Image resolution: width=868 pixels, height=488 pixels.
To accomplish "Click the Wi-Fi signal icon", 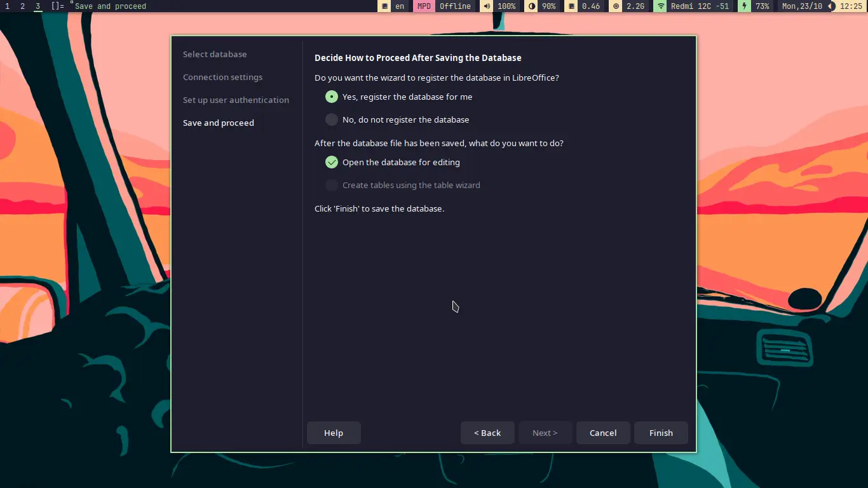I will (x=661, y=6).
